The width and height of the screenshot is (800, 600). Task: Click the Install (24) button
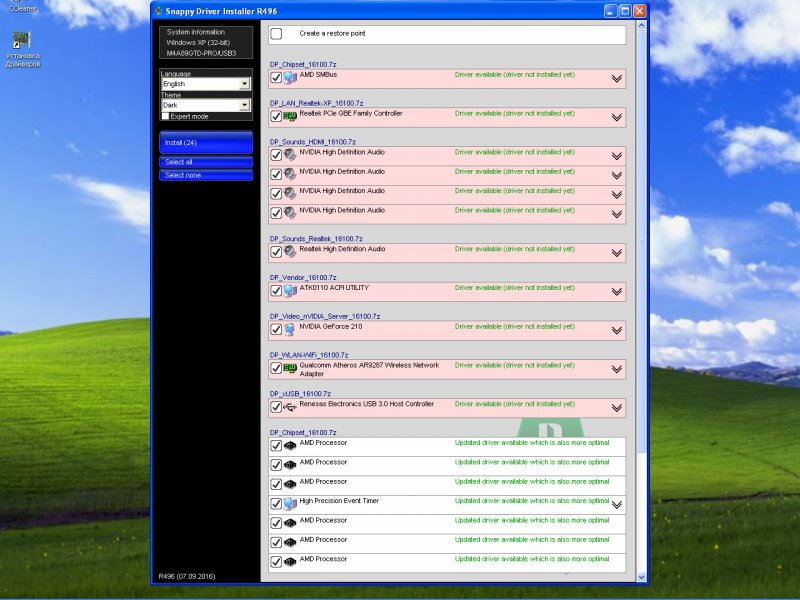tap(206, 143)
